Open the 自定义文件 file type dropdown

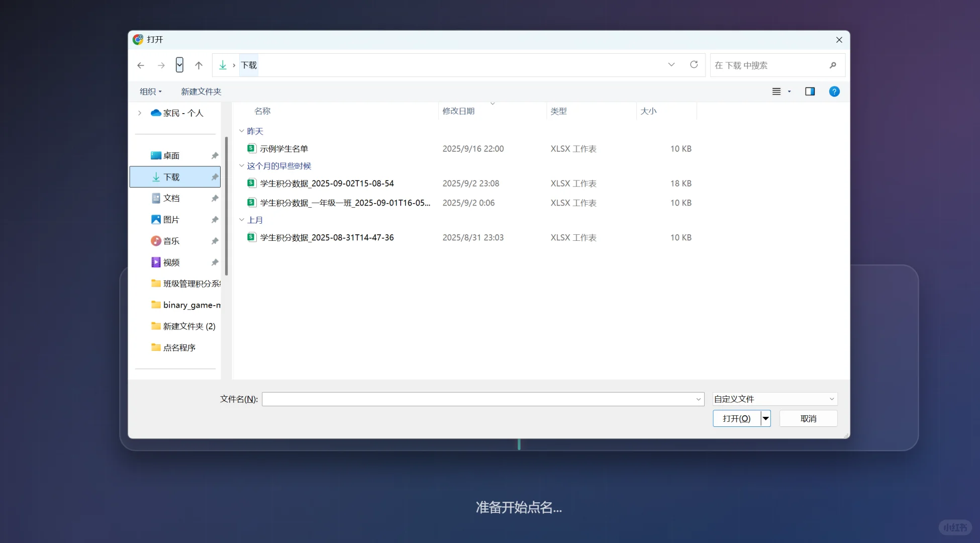[774, 399]
